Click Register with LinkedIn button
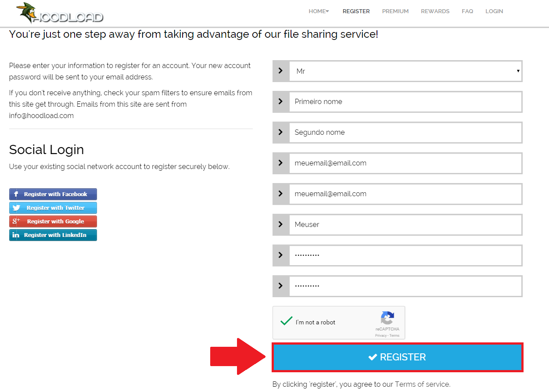 pos(53,235)
